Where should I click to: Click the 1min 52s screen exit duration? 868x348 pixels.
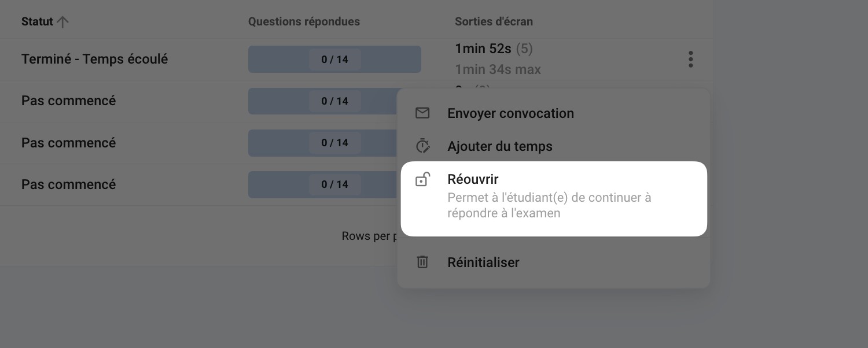pyautogui.click(x=483, y=49)
